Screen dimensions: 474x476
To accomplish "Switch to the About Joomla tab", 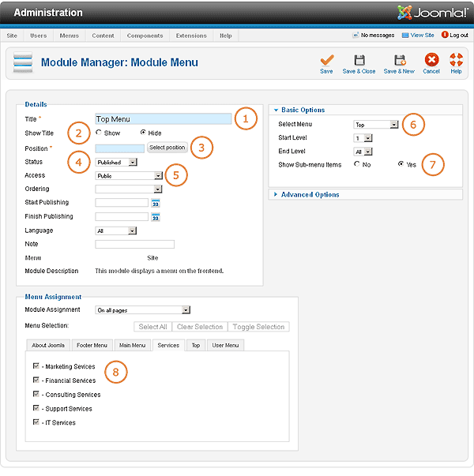I will tap(48, 345).
